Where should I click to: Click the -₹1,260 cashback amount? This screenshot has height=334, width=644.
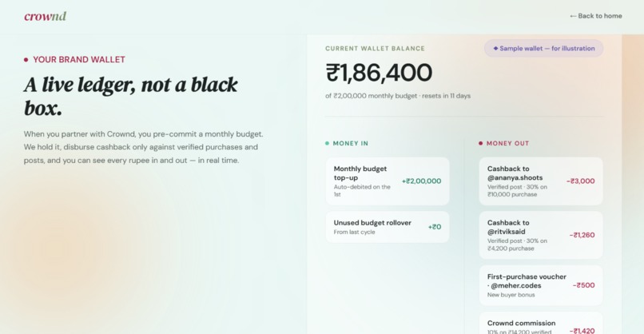coord(582,235)
